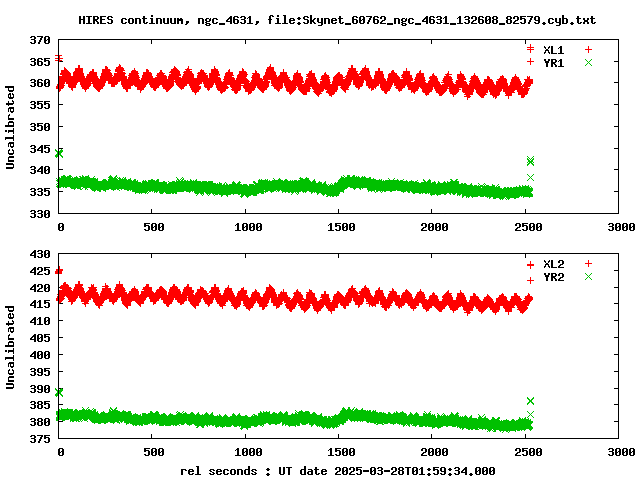Click the 395 y-axis tick label
The image size is (640, 480).
point(40,372)
